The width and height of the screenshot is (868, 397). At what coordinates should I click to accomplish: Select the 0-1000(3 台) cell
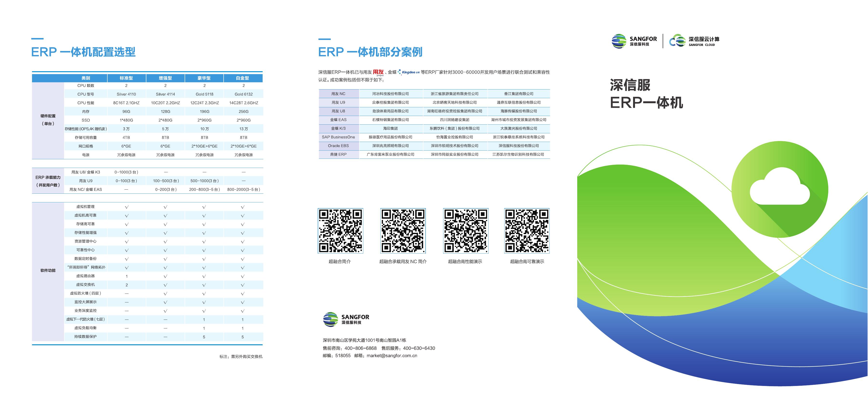click(126, 173)
